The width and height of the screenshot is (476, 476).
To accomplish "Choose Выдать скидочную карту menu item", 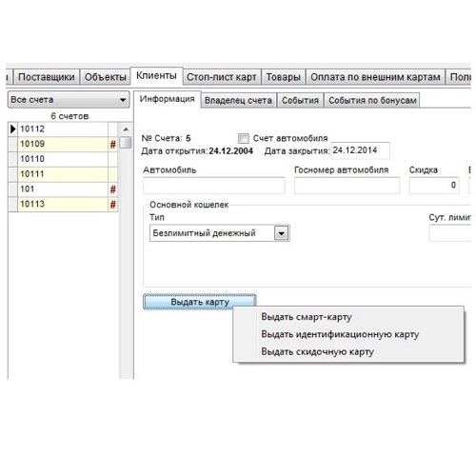I will click(317, 351).
